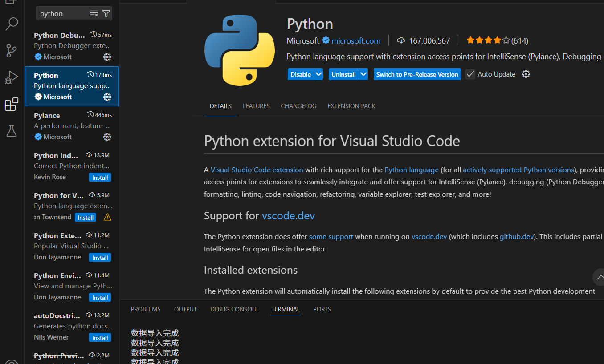
Task: Open the github.dev link
Action: tap(517, 236)
